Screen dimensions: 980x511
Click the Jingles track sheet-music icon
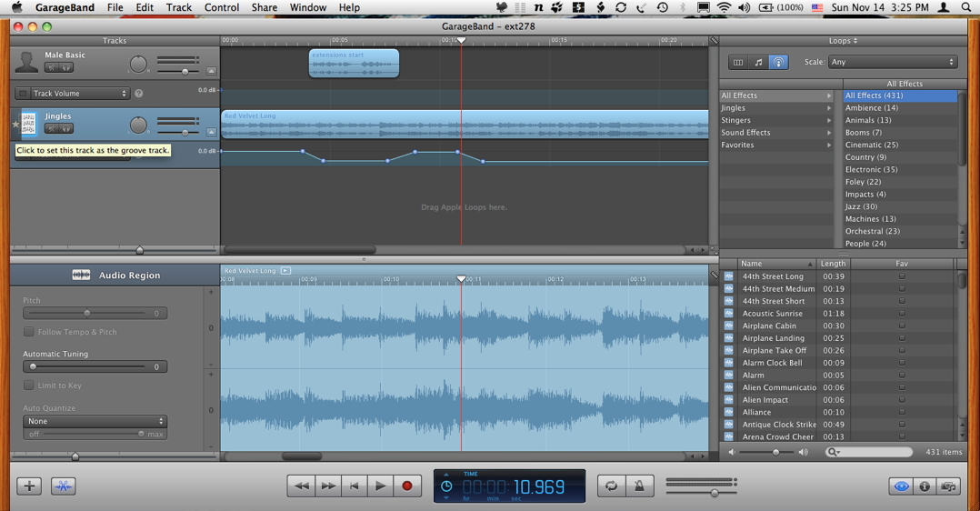pyautogui.click(x=29, y=124)
